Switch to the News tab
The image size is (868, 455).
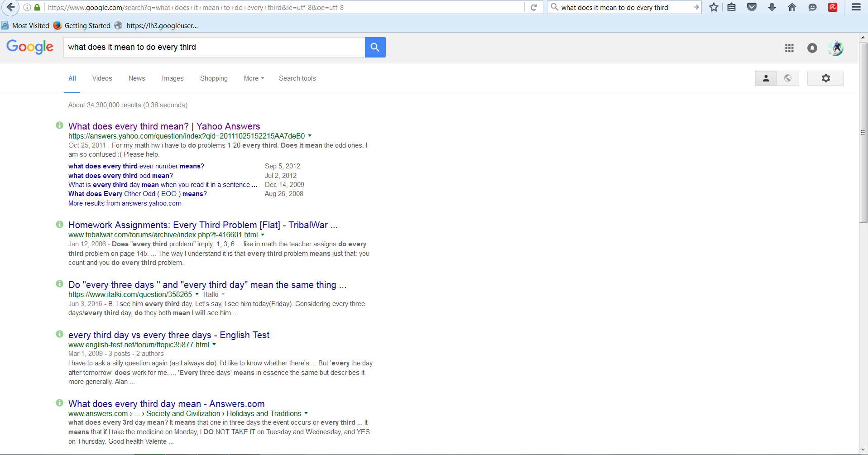(x=137, y=78)
